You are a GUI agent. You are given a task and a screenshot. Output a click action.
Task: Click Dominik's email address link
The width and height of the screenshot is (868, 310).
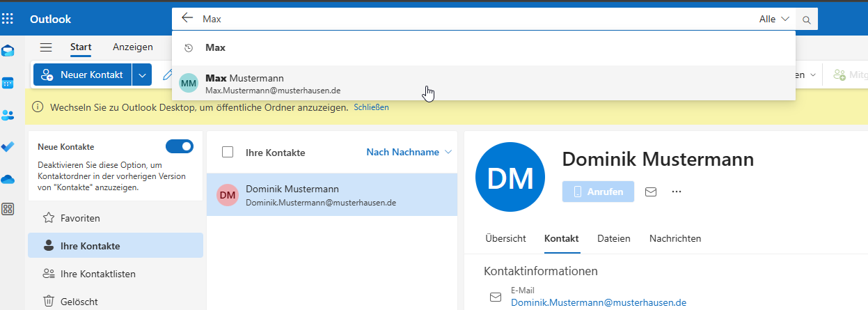click(x=599, y=302)
